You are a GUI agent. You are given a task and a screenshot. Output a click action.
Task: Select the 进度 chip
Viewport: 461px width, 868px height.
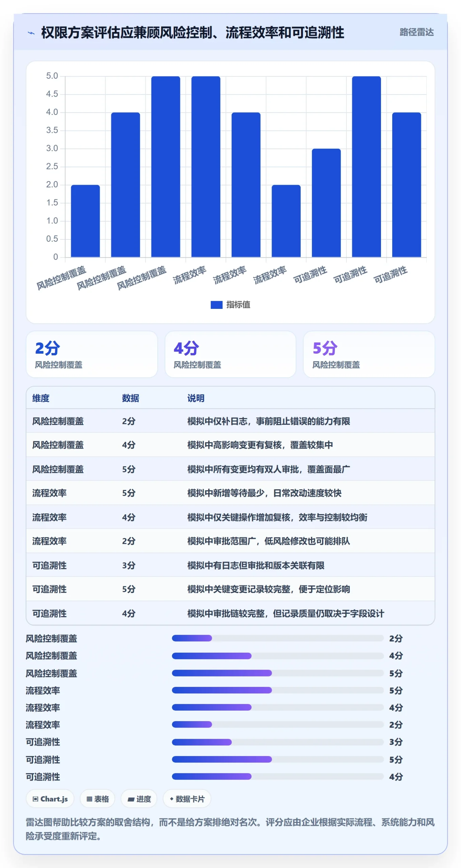139,799
